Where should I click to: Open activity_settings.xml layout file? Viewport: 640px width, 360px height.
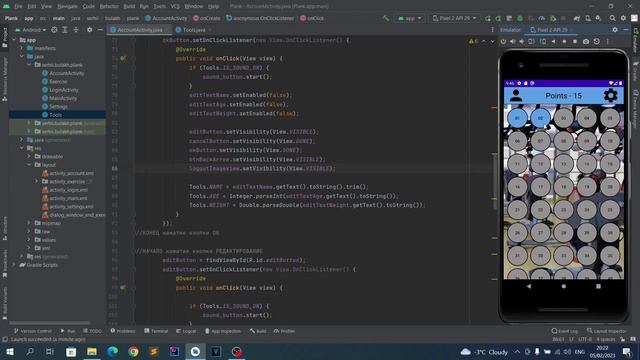pyautogui.click(x=68, y=207)
